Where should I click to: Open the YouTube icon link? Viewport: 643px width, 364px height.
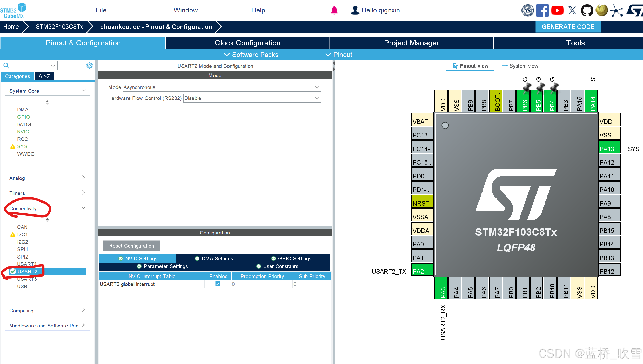(557, 10)
